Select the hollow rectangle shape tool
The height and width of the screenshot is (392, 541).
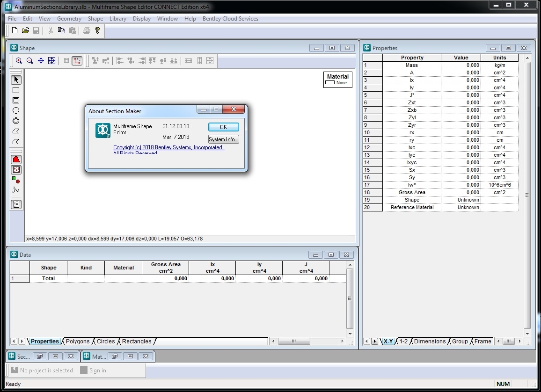(16, 100)
